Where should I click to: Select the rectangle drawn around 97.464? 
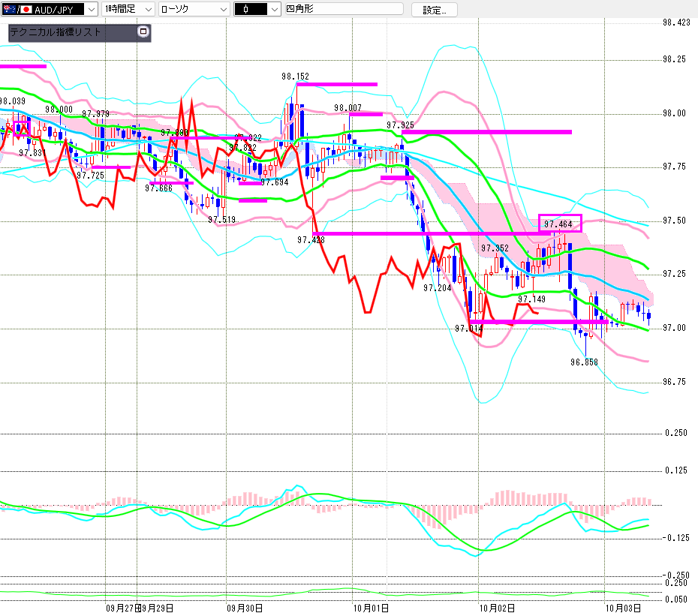tap(560, 224)
